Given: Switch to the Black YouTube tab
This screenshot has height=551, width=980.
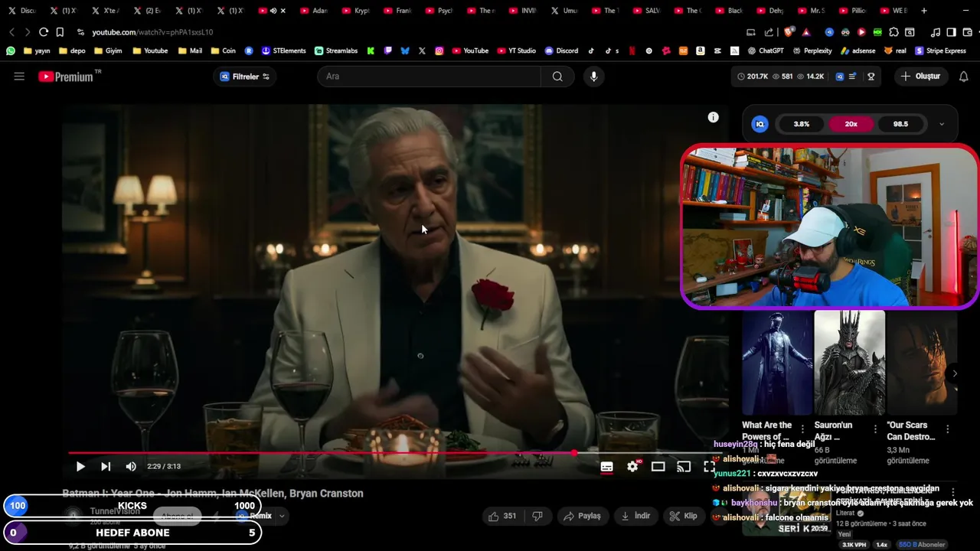Looking at the screenshot, I should pos(727,11).
